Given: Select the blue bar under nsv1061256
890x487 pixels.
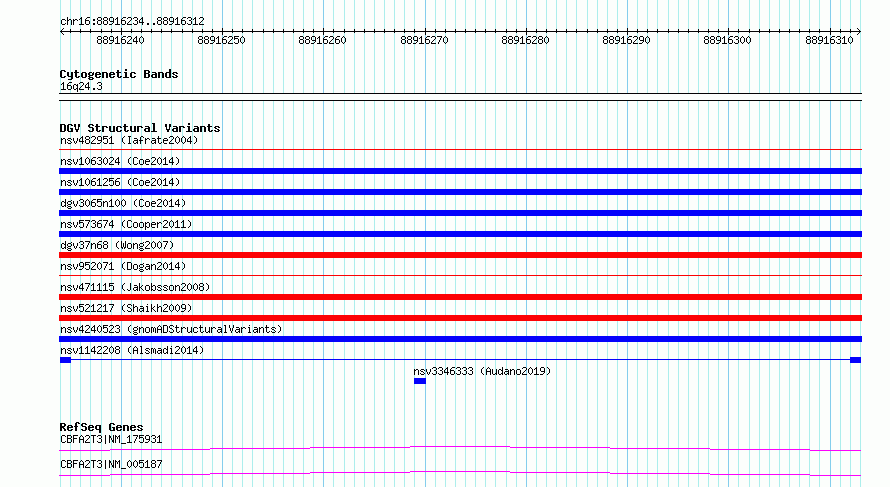Looking at the screenshot, I should tap(460, 192).
